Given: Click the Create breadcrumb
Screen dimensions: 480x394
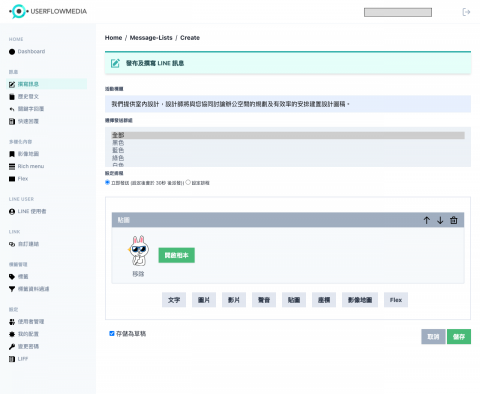Looking at the screenshot, I should click(190, 38).
